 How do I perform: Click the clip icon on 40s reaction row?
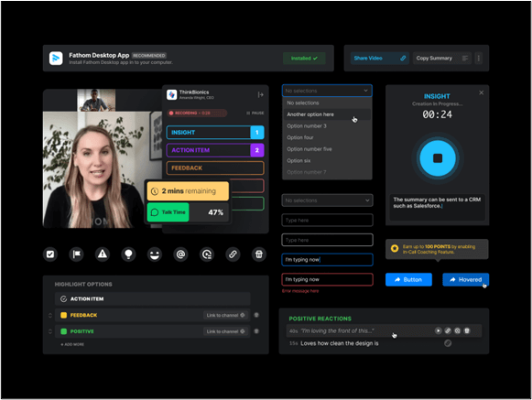(x=457, y=330)
